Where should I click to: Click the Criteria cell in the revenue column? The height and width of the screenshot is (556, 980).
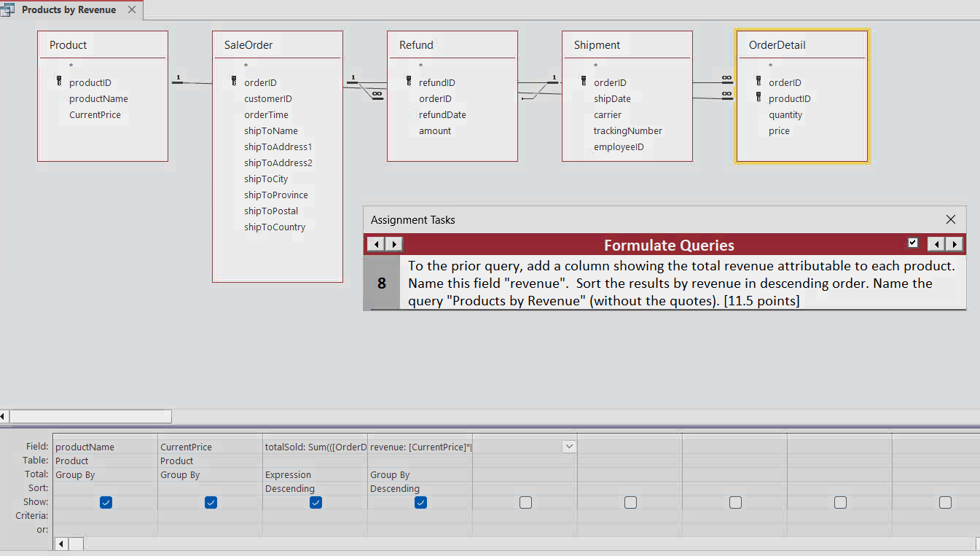420,515
